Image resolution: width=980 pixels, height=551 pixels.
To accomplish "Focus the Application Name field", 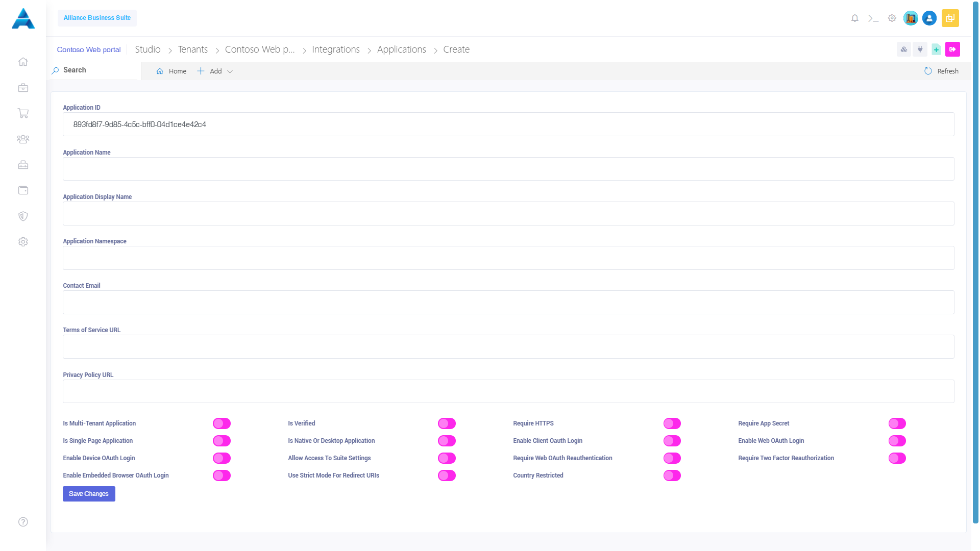I will pyautogui.click(x=508, y=169).
